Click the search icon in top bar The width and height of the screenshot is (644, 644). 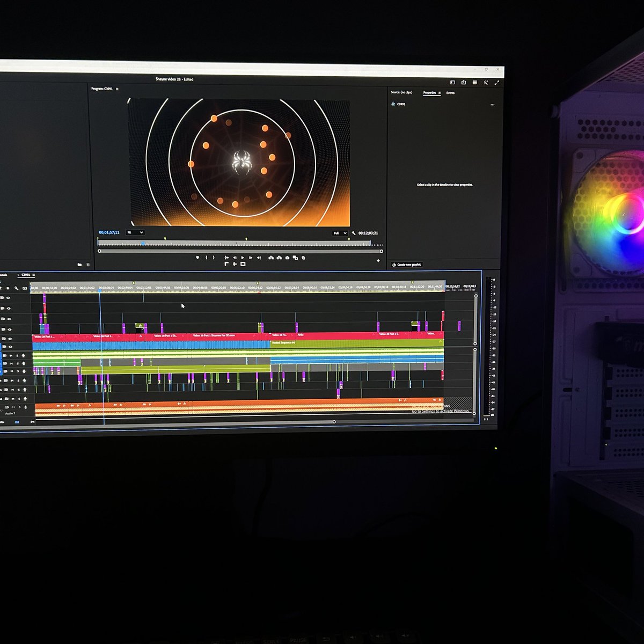[x=486, y=83]
